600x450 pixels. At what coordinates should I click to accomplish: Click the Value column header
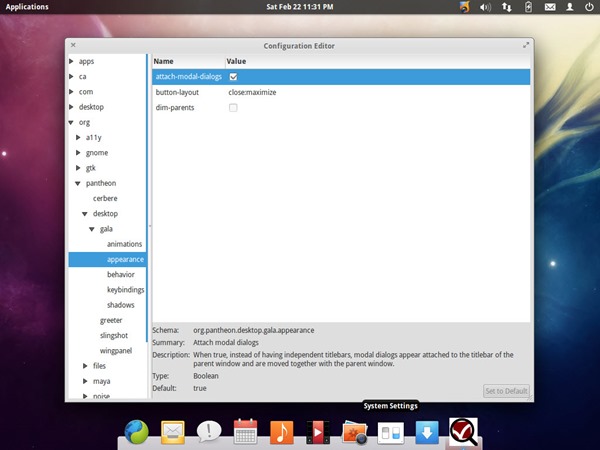click(x=378, y=61)
